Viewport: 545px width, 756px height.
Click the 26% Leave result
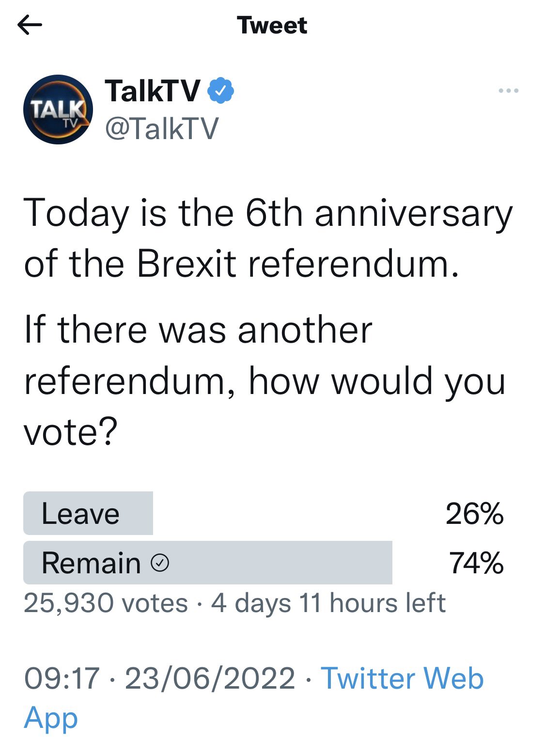(475, 514)
